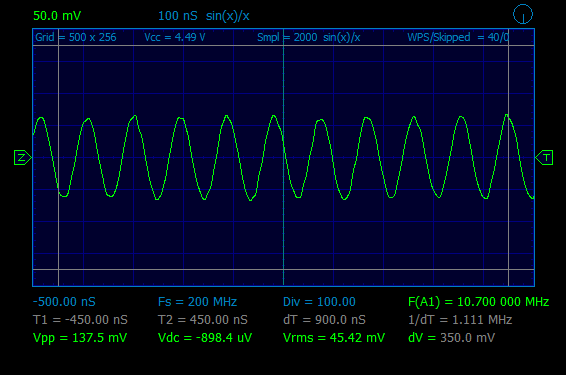The height and width of the screenshot is (375, 566).
Task: Click the left vertical T1 cursor line
Action: click(58, 162)
